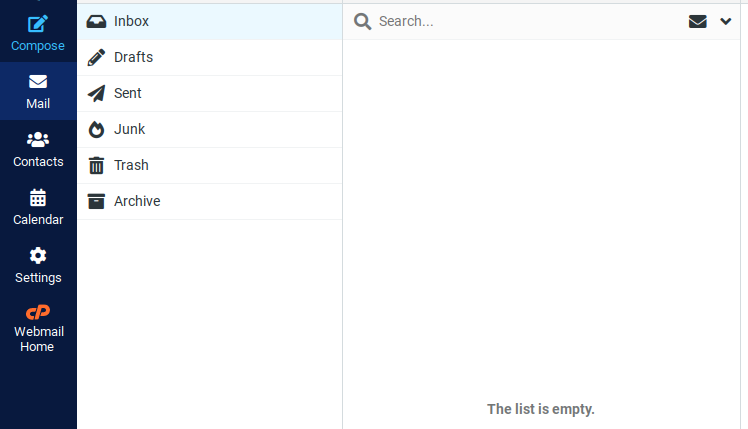The height and width of the screenshot is (429, 748).
Task: Open the Sent folder
Action: (128, 93)
